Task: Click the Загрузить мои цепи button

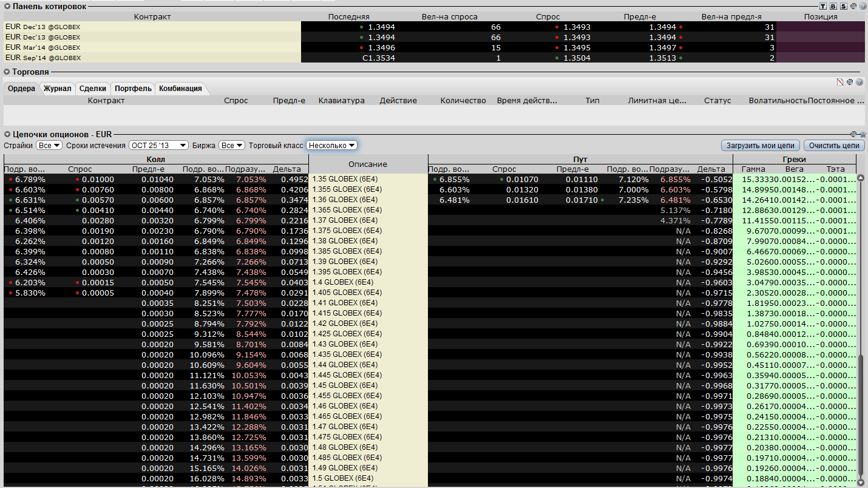Action: (761, 146)
